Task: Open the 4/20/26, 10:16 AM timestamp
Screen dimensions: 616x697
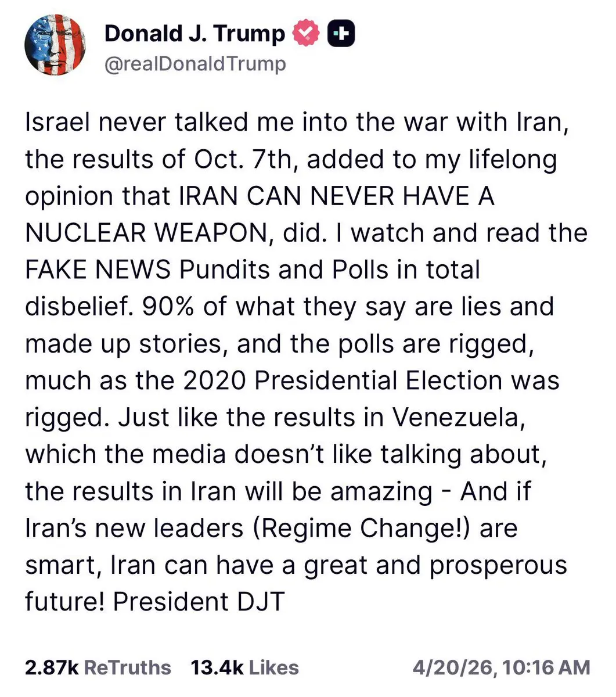Action: pyautogui.click(x=502, y=667)
